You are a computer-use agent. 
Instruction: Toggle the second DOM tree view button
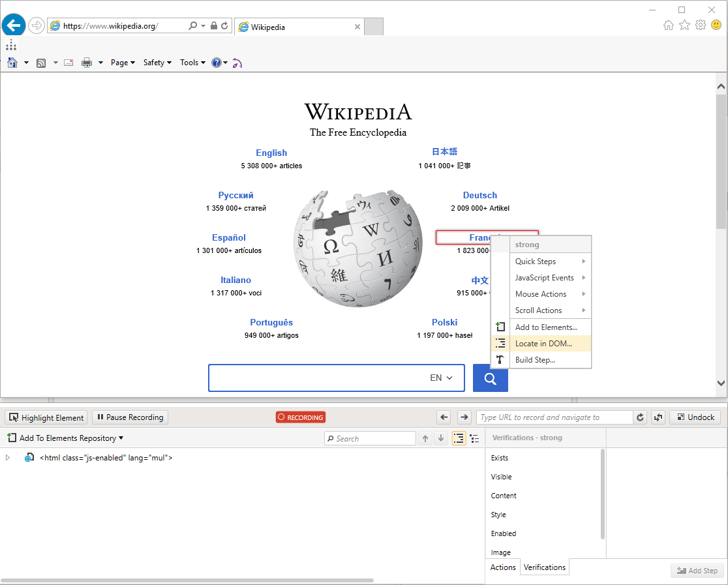474,438
